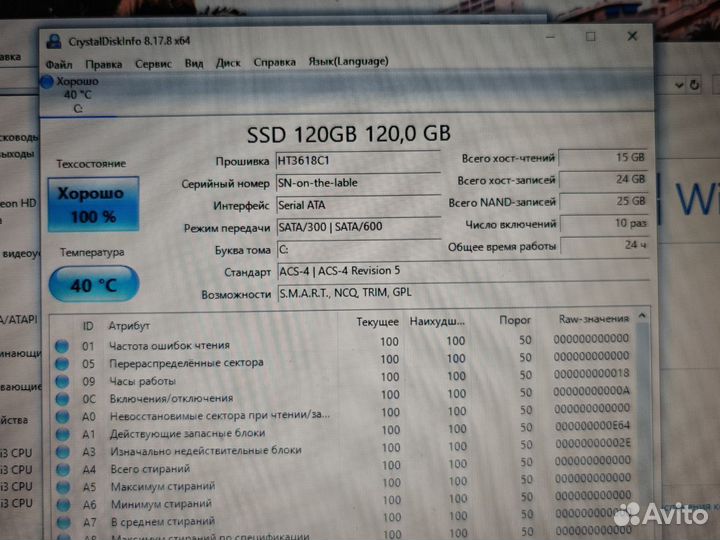Click status dot of attribute 0C row
720x540 pixels.
tap(62, 399)
